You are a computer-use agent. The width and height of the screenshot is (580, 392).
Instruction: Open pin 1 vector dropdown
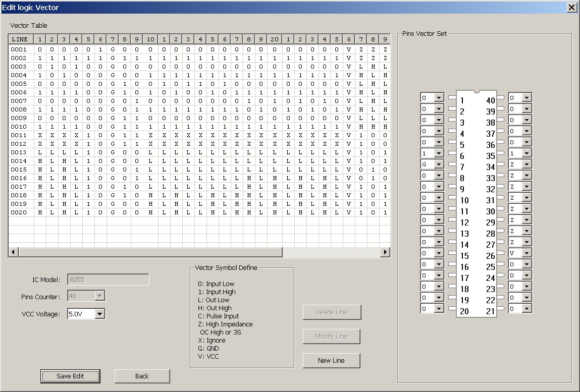point(438,97)
